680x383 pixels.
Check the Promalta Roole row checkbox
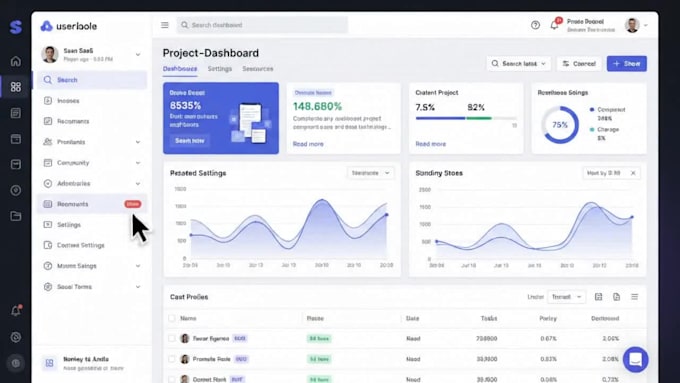(172, 359)
